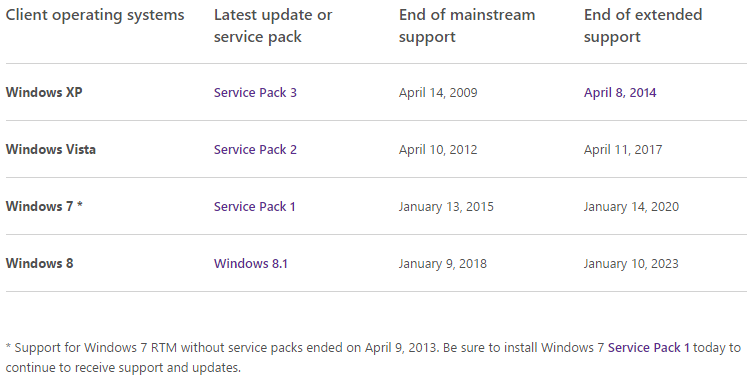Open the Windows 8.1 link
Screen dimensions: 755x380
(251, 263)
